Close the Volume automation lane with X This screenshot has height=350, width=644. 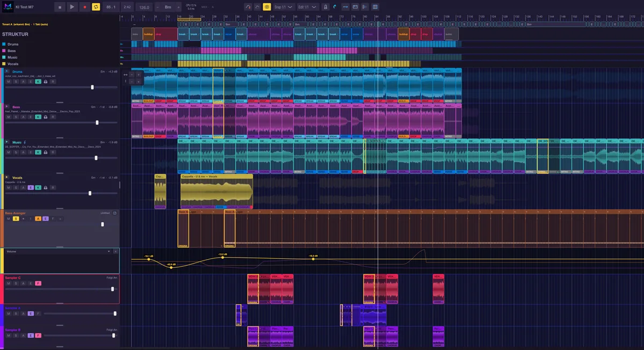pos(115,251)
